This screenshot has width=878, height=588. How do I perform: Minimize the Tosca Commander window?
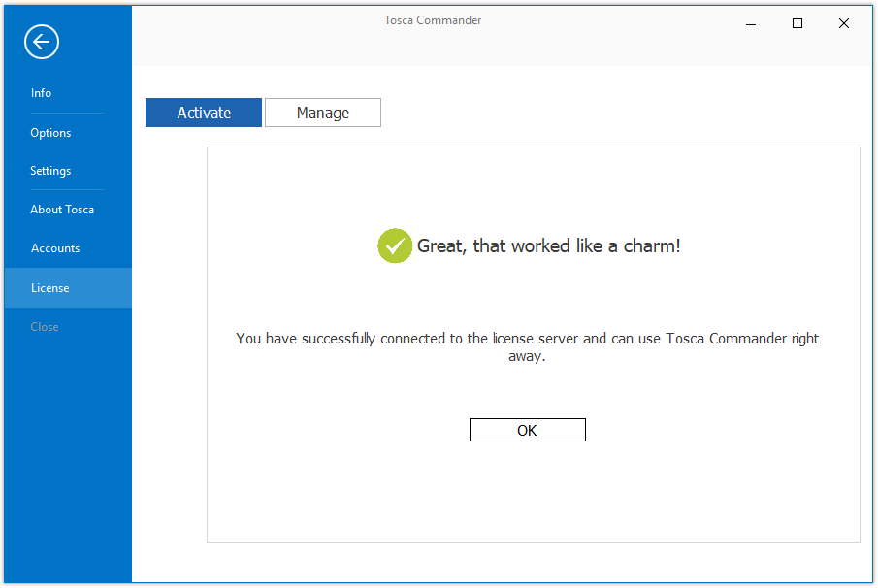pyautogui.click(x=751, y=23)
